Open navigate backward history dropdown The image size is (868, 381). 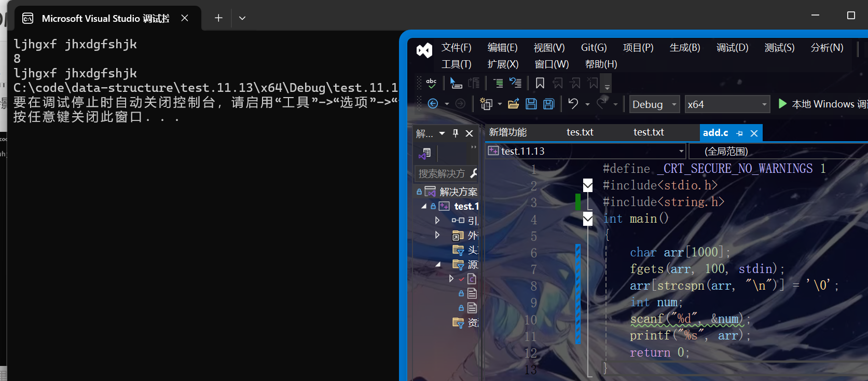pyautogui.click(x=447, y=104)
